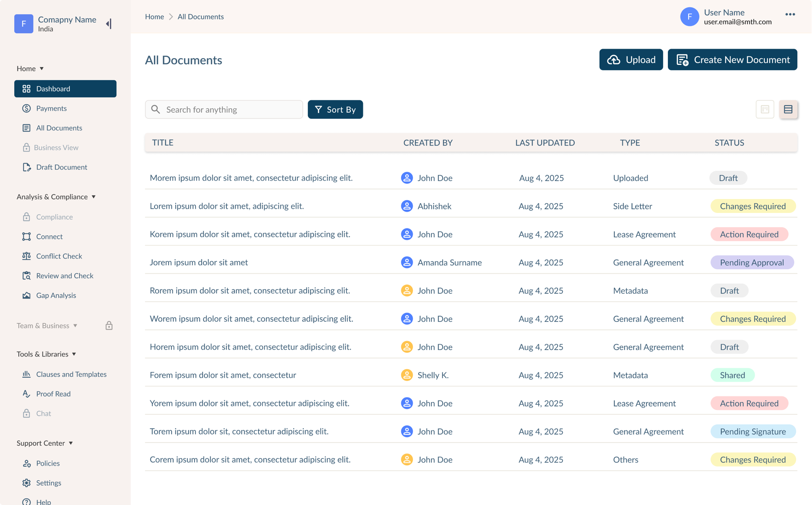Sort by TITLE column header
This screenshot has height=505, width=812.
click(162, 142)
